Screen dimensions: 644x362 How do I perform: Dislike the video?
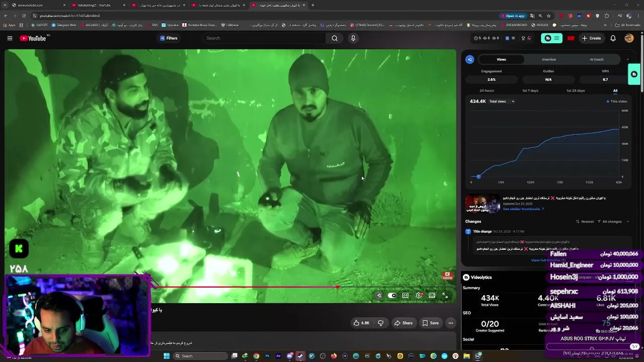coord(380,323)
